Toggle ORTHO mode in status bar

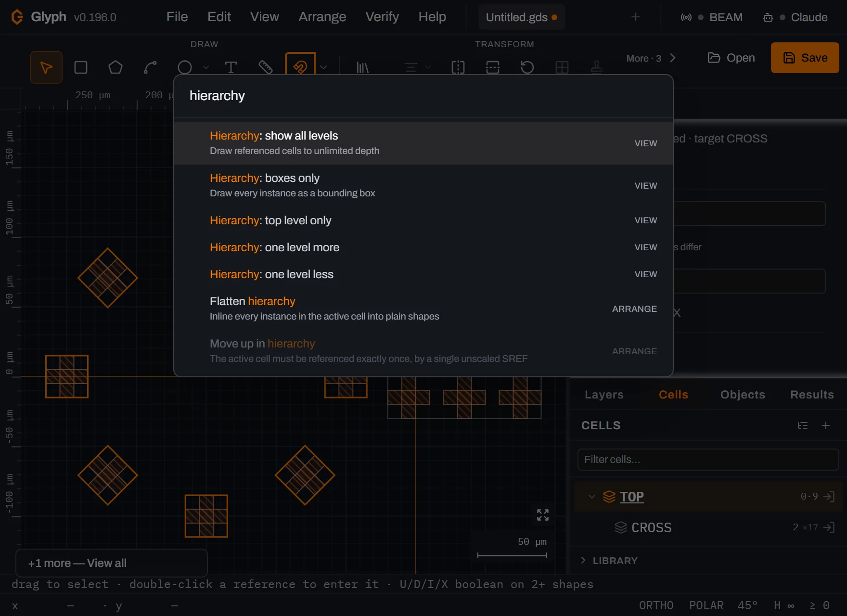tap(656, 605)
